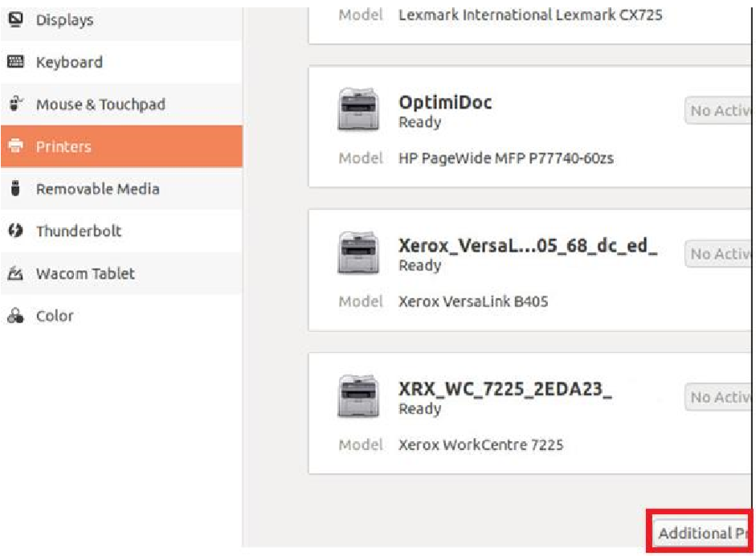Click the Xerox VersaLink printer icon
The width and height of the screenshot is (756, 556).
pyautogui.click(x=358, y=254)
